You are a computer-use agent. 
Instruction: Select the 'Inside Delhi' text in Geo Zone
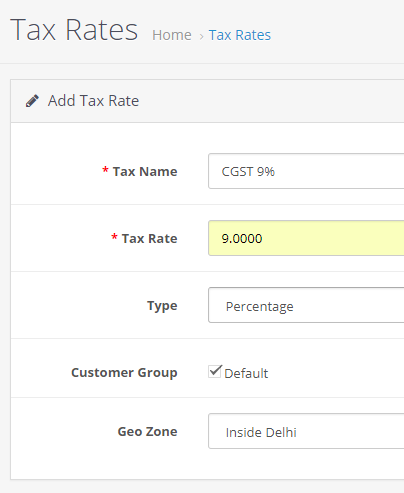(261, 432)
